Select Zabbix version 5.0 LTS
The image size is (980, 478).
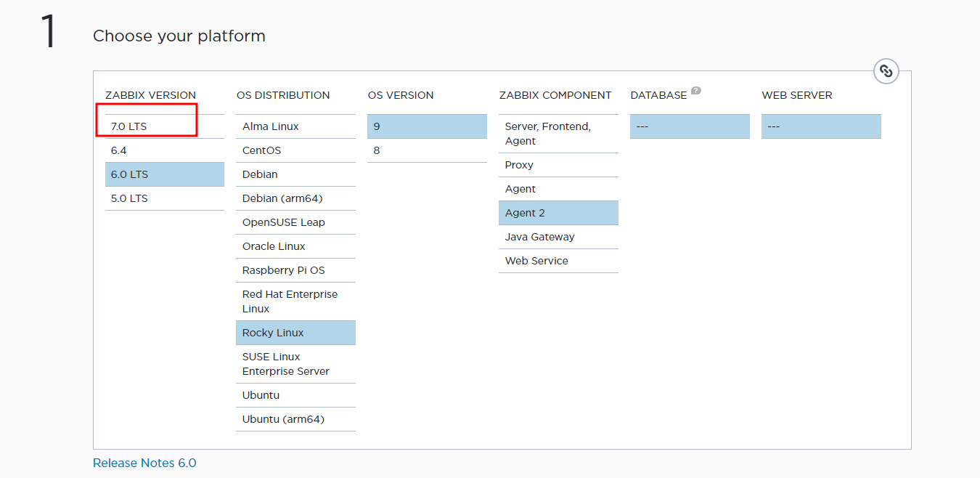(165, 198)
